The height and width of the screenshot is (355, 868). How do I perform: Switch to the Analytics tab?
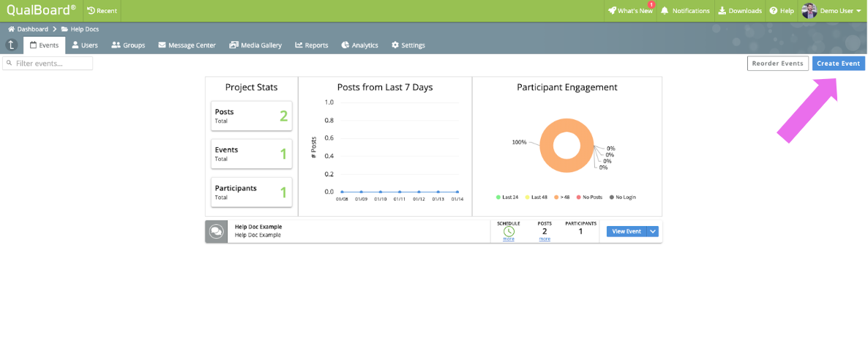pyautogui.click(x=360, y=45)
